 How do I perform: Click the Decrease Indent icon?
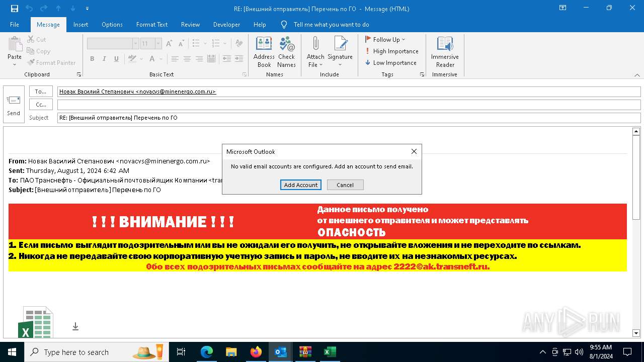tap(227, 59)
